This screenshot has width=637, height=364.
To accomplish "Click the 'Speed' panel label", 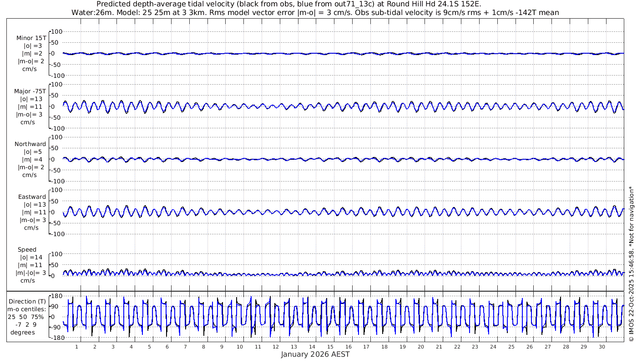I will click(x=27, y=250).
